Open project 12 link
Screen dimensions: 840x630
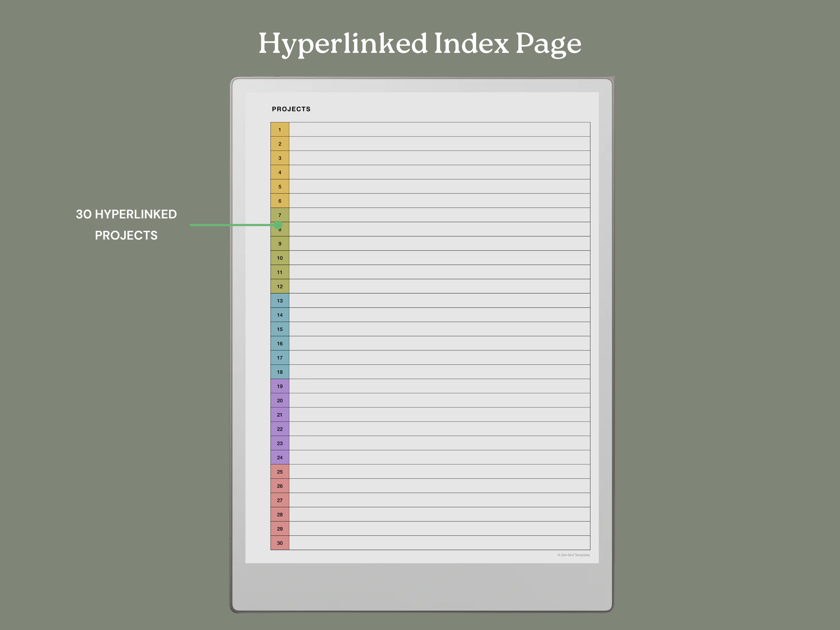[280, 286]
